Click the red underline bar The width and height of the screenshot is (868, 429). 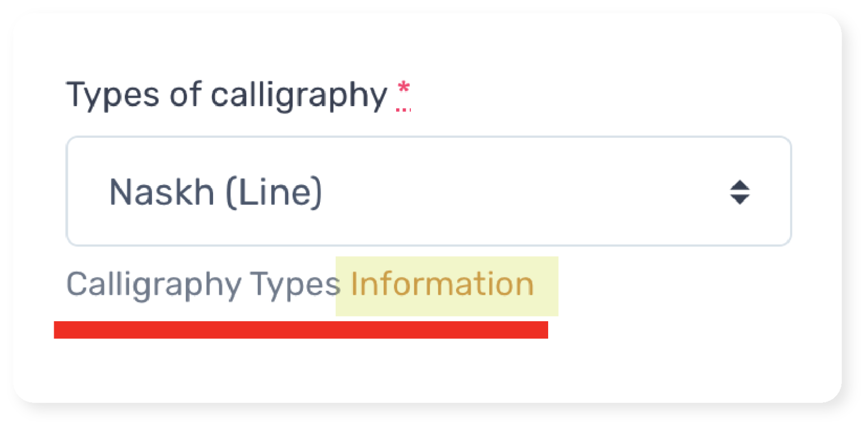(301, 330)
